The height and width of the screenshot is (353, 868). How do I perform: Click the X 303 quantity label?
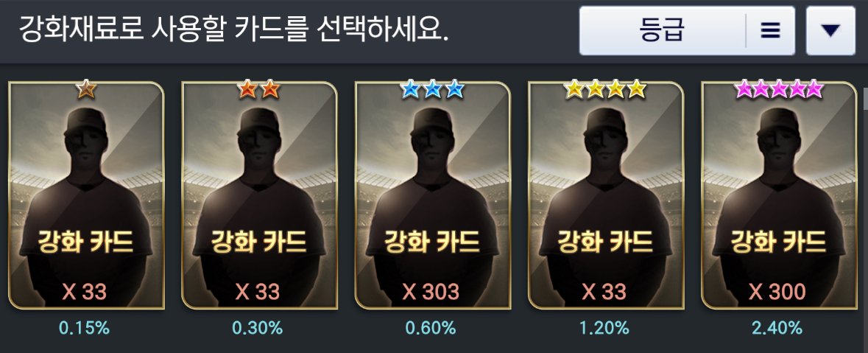point(431,292)
